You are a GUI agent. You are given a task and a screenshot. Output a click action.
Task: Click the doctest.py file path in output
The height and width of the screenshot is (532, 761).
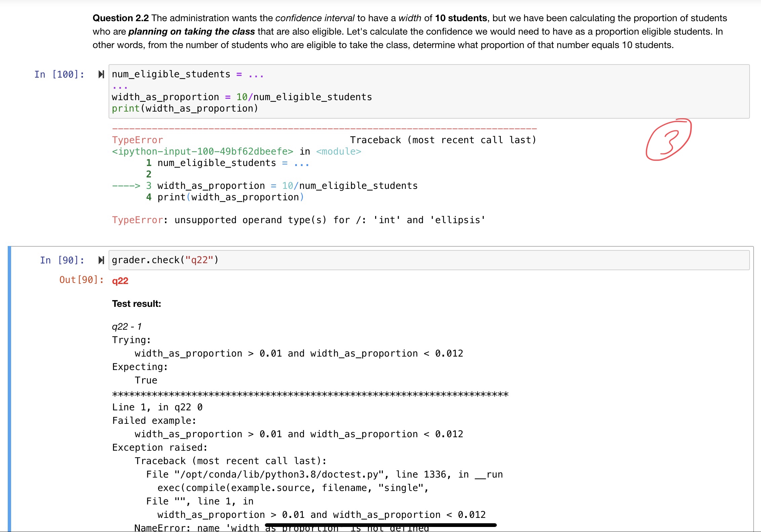click(280, 474)
